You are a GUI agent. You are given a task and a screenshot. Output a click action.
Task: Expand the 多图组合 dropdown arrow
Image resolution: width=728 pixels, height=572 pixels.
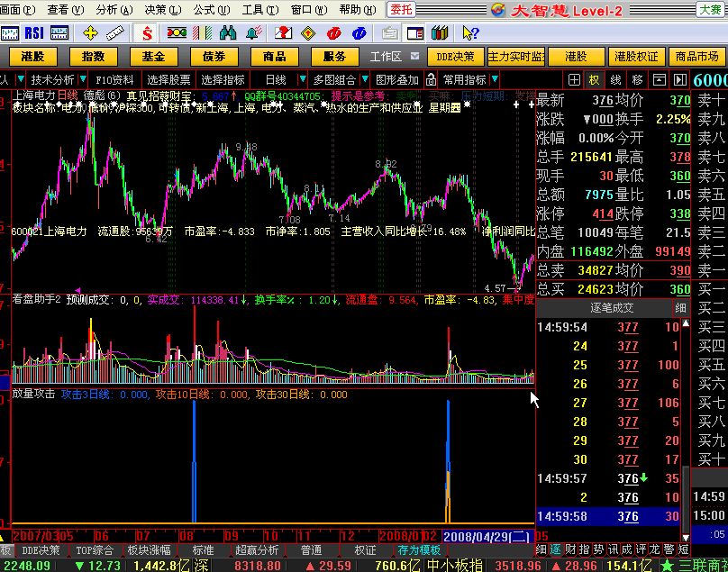click(365, 79)
